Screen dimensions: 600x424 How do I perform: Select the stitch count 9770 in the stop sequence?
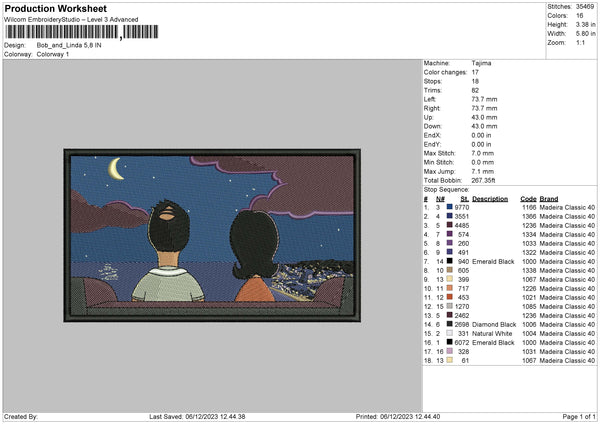click(x=462, y=207)
